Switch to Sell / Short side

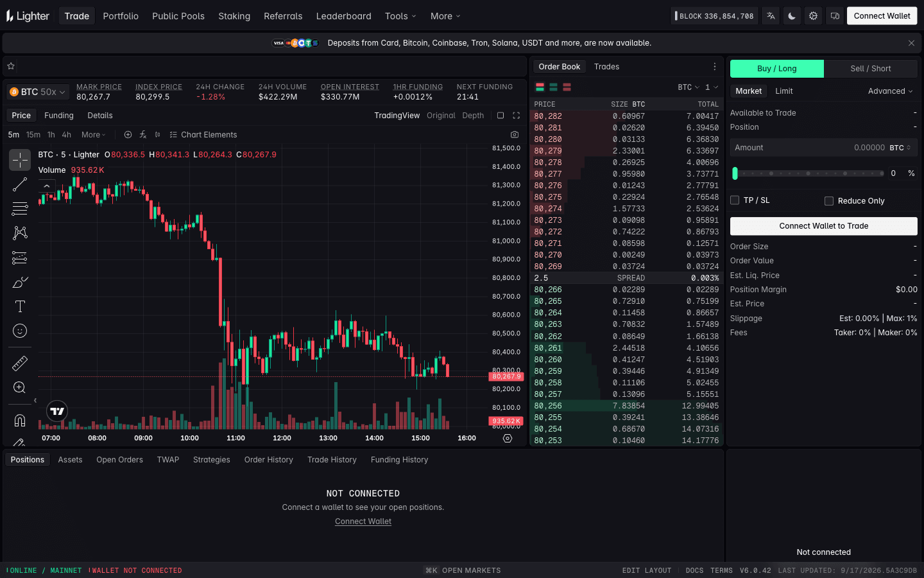871,69
